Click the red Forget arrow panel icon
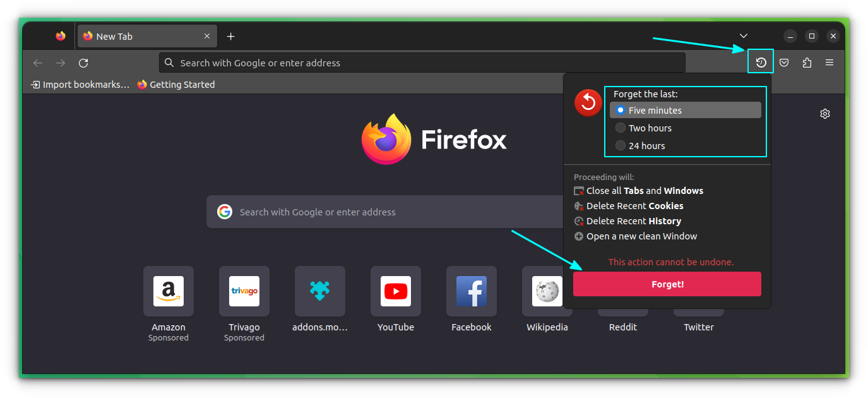868x398 pixels. click(x=588, y=102)
